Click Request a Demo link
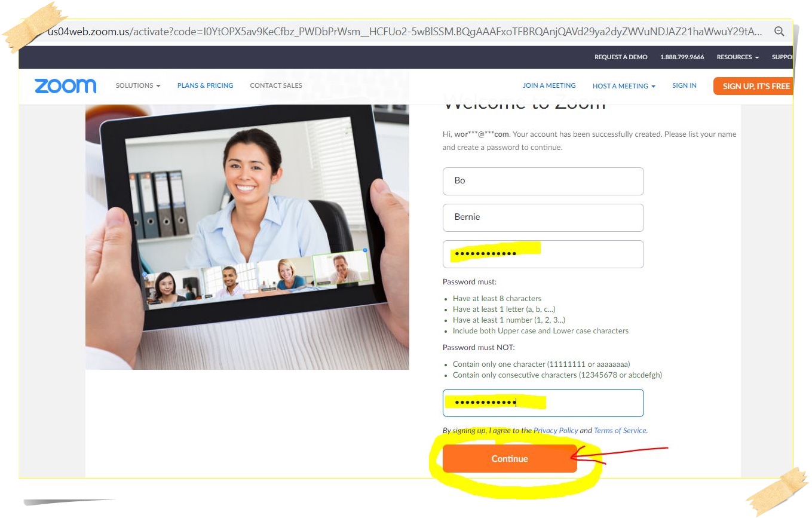812x518 pixels. coord(621,57)
